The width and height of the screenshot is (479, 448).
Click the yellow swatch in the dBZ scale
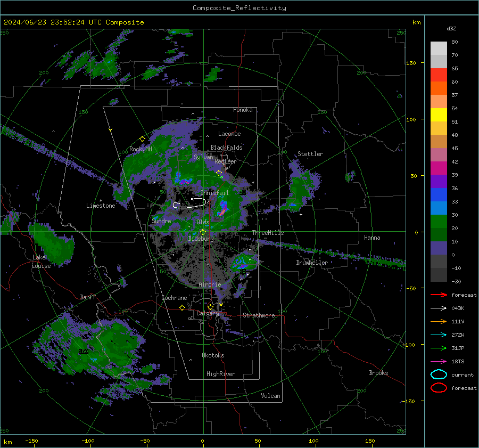pyautogui.click(x=439, y=115)
